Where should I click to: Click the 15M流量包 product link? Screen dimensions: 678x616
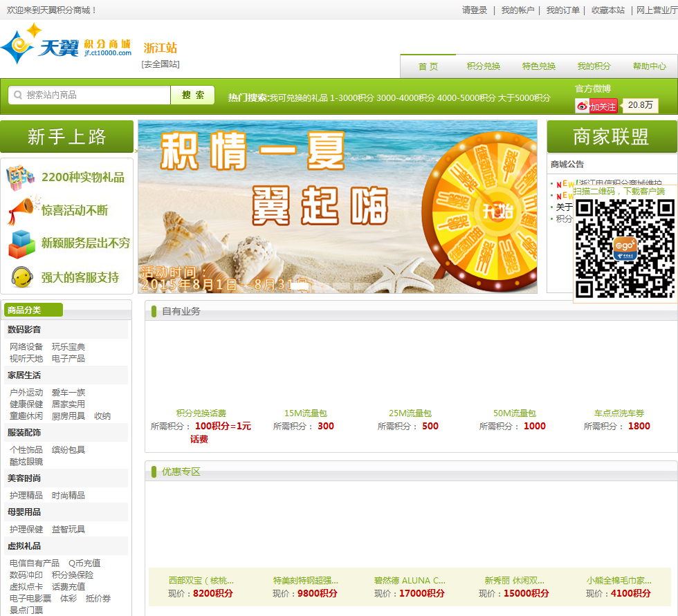306,413
